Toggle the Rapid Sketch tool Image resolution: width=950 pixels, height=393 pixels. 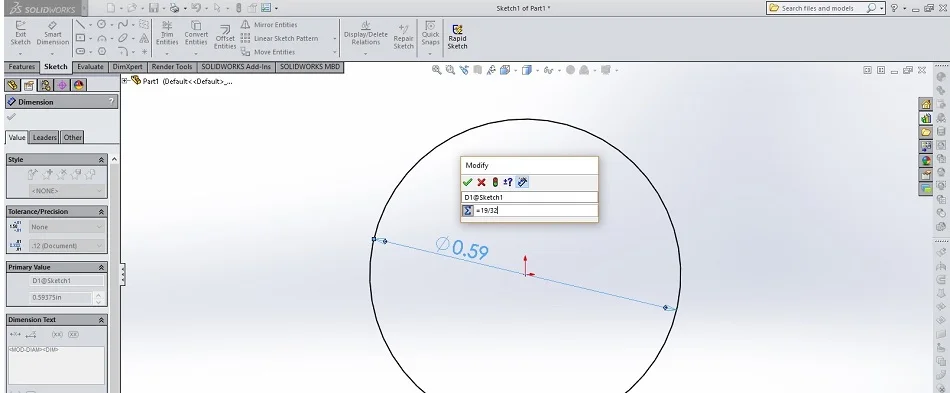[x=457, y=38]
